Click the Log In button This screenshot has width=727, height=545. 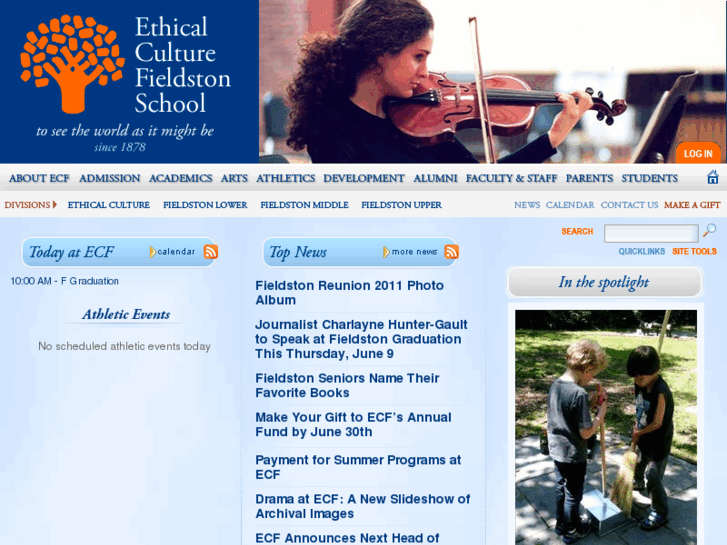pos(698,154)
